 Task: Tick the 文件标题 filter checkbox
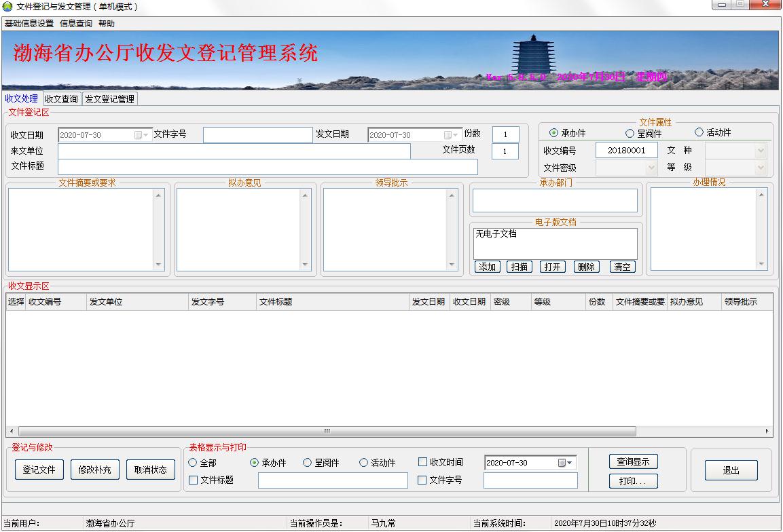[194, 480]
